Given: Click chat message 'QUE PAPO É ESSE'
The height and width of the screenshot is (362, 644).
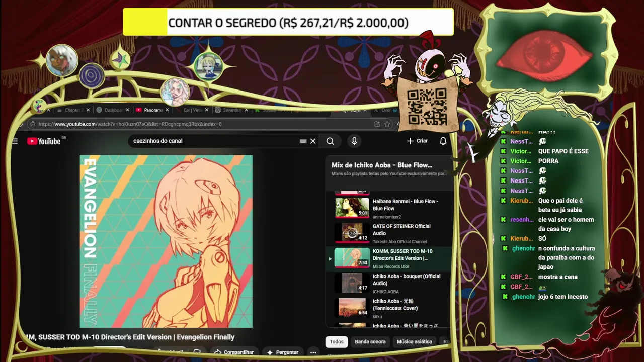Looking at the screenshot, I should tap(563, 151).
